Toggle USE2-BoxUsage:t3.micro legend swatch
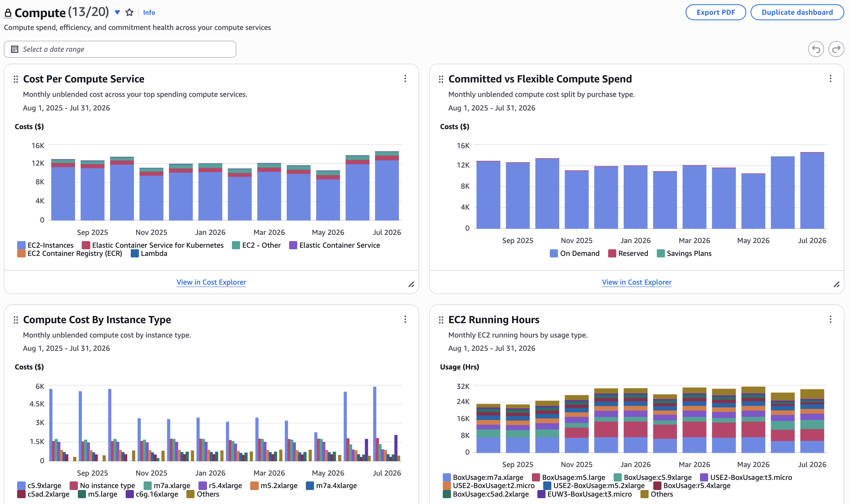Image resolution: width=849 pixels, height=504 pixels. [704, 477]
